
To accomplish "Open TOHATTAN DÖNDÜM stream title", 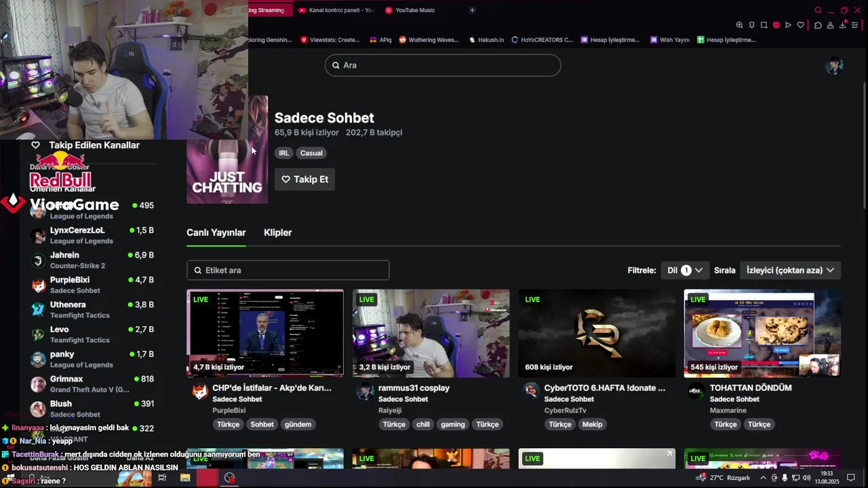I will click(x=751, y=388).
